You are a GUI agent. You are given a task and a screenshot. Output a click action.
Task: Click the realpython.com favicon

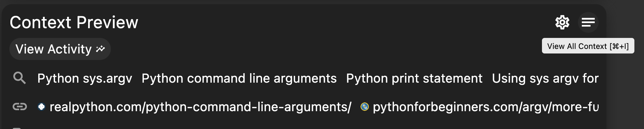pyautogui.click(x=41, y=107)
